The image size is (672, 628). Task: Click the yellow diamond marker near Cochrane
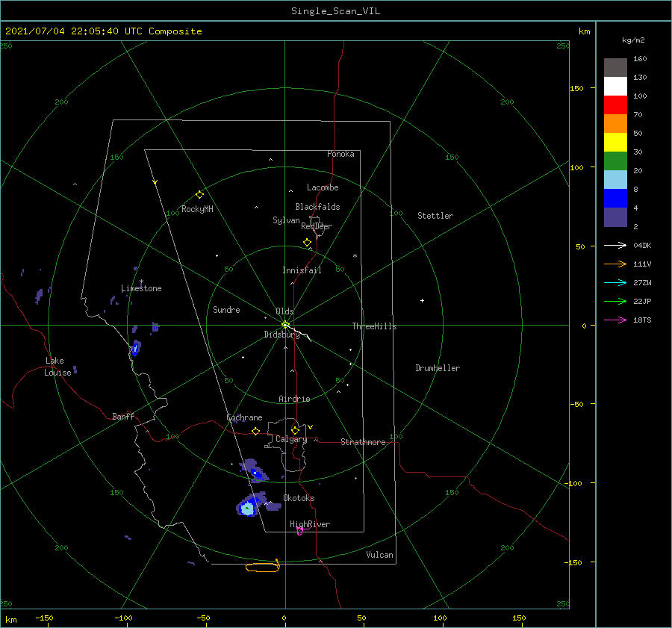(255, 431)
